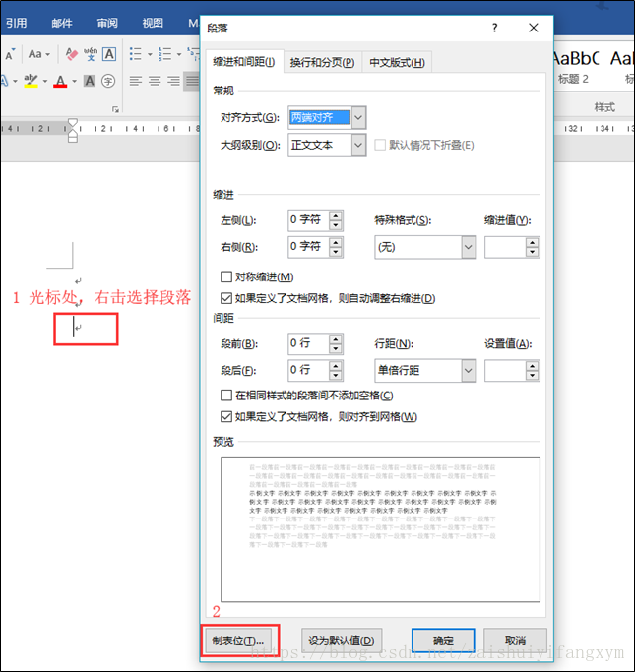The image size is (635, 672).
Task: Decrease the 段后 spacing with the down arrow
Action: tap(336, 376)
